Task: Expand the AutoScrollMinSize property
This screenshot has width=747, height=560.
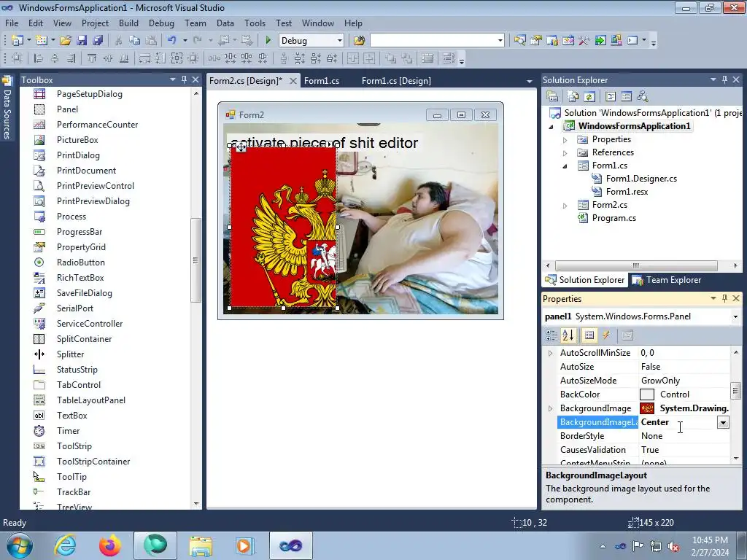Action: [551, 353]
